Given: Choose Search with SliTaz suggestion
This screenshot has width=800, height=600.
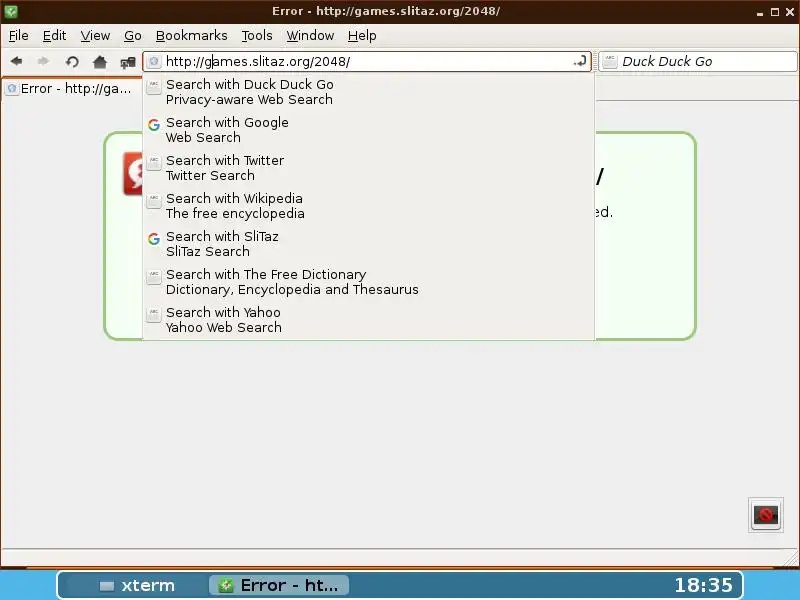Looking at the screenshot, I should [368, 244].
